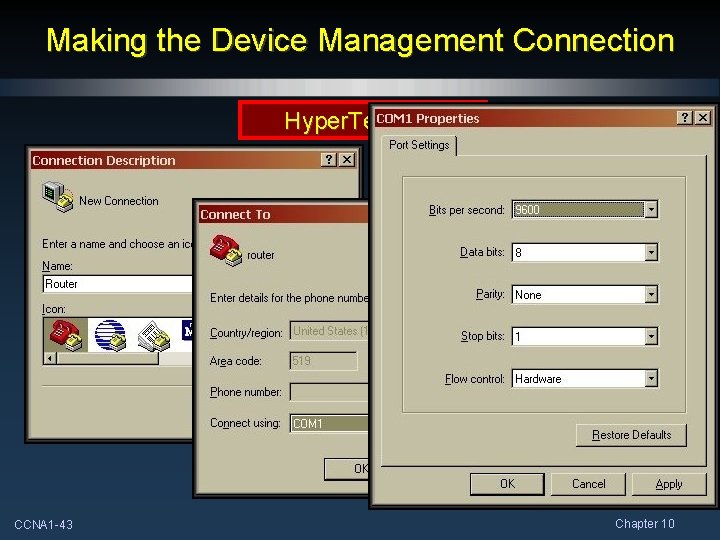Screen dimensions: 720x540
Task: Switch to the Port Settings tab
Action: (419, 145)
